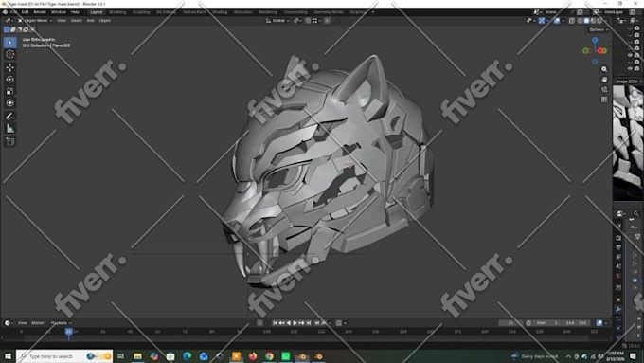Select the Select Box tool
Viewport: 644px width, 363px height.
(9, 43)
